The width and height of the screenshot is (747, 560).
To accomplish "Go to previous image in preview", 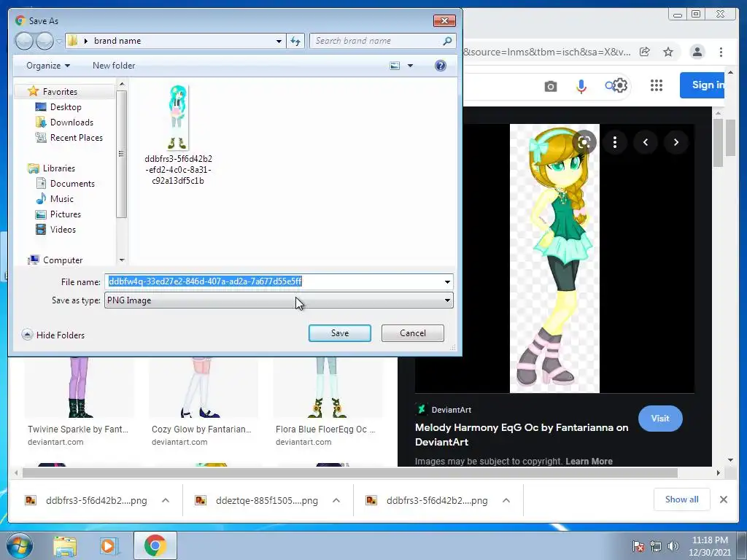I will pyautogui.click(x=646, y=142).
